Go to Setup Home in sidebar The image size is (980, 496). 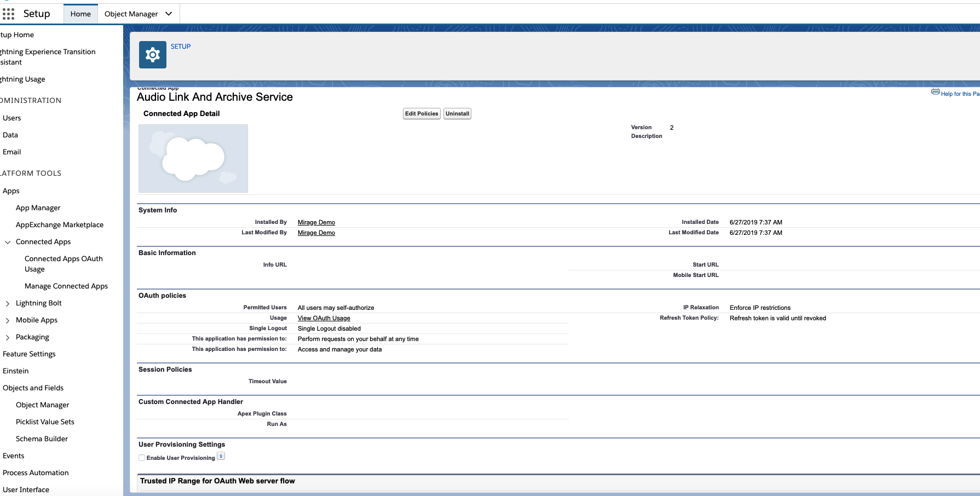(x=17, y=34)
